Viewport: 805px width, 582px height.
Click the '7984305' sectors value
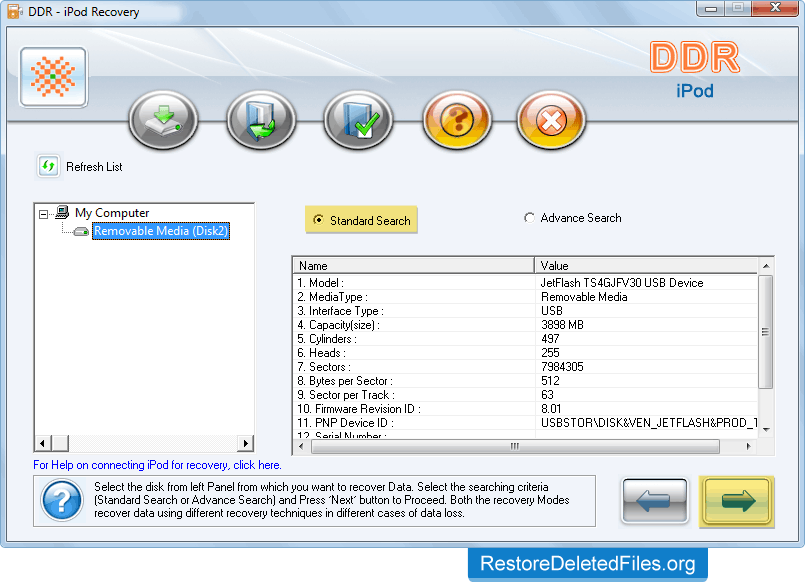coord(562,367)
